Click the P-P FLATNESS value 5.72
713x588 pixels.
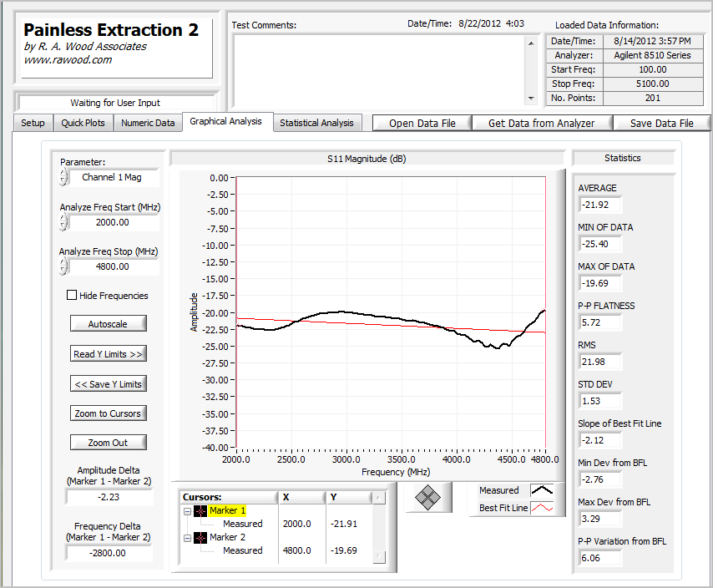(x=600, y=322)
